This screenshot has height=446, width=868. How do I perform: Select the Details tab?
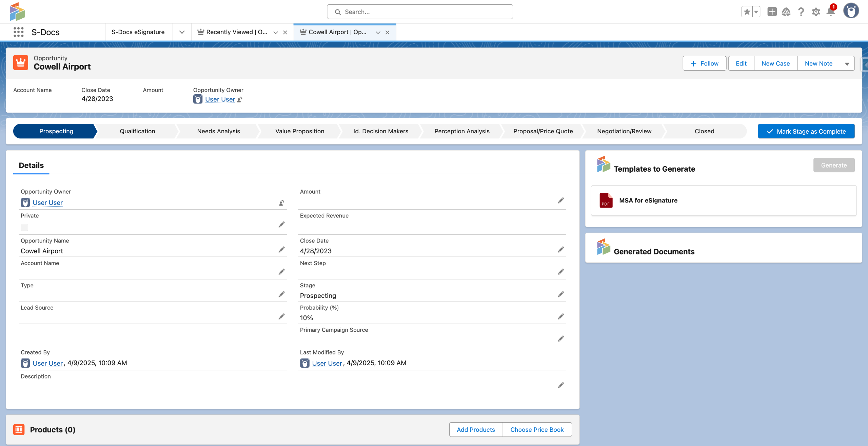coord(31,166)
